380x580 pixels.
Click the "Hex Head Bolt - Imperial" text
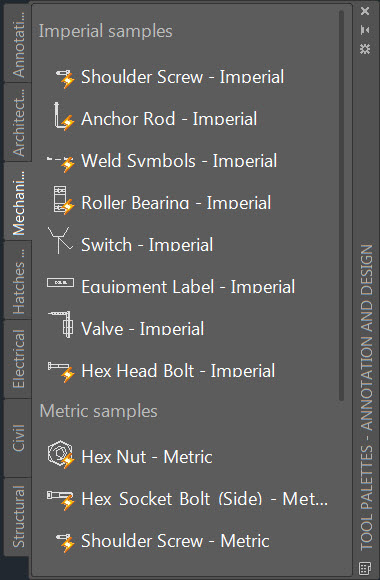pos(178,371)
